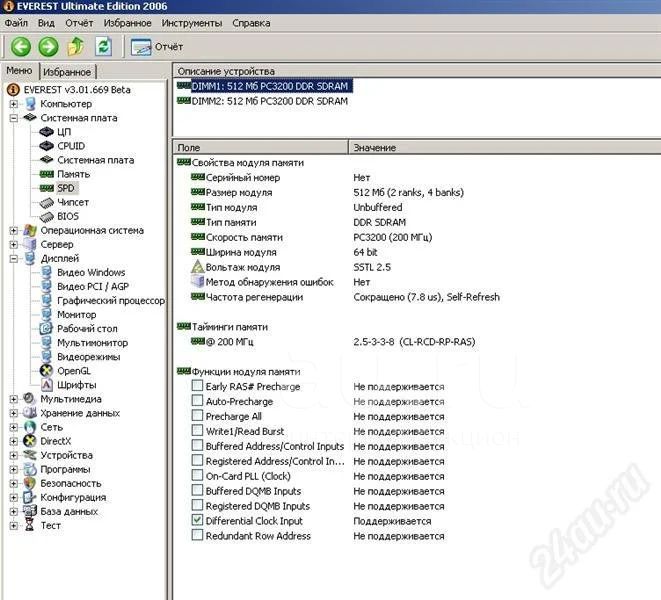Select the CPUID chip icon
This screenshot has width=661, height=600.
coord(46,146)
